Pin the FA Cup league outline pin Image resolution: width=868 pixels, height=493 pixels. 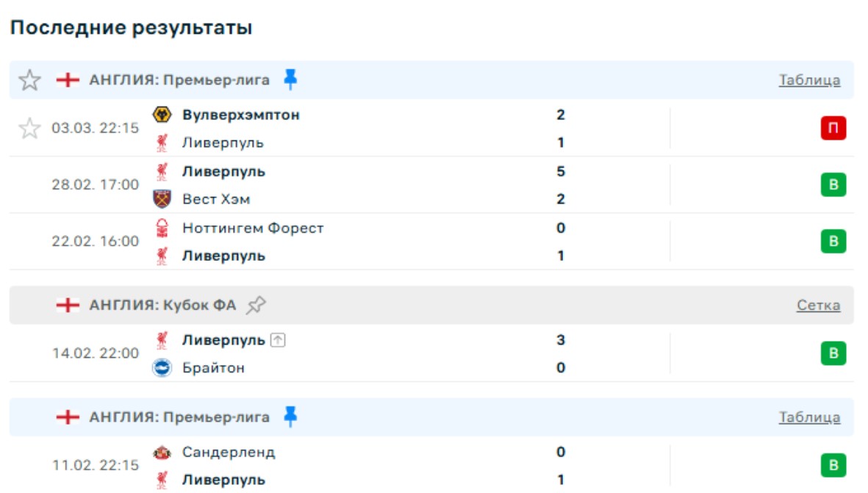(256, 305)
